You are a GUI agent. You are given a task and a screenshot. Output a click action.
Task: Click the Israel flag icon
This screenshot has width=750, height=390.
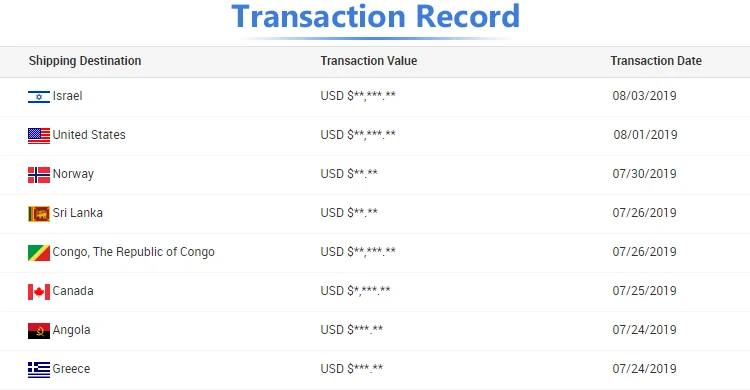(x=39, y=97)
